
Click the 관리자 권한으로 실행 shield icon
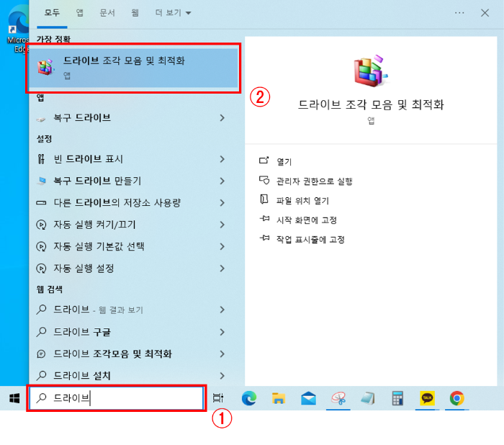click(264, 180)
